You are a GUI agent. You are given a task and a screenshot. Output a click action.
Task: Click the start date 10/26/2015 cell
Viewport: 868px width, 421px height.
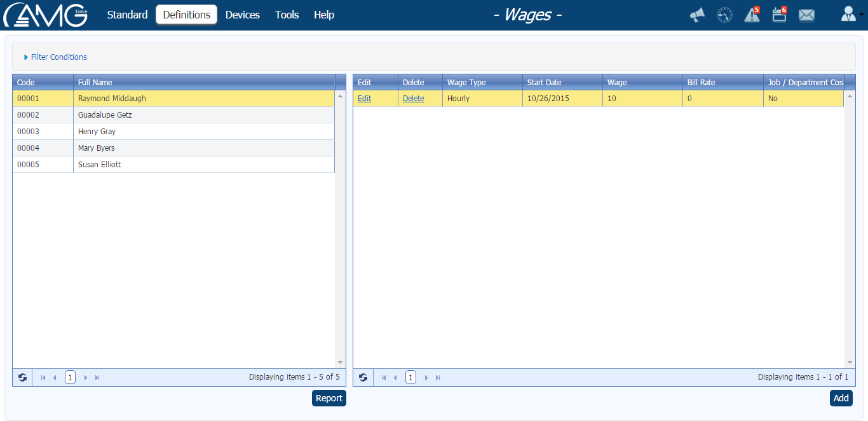click(x=562, y=99)
